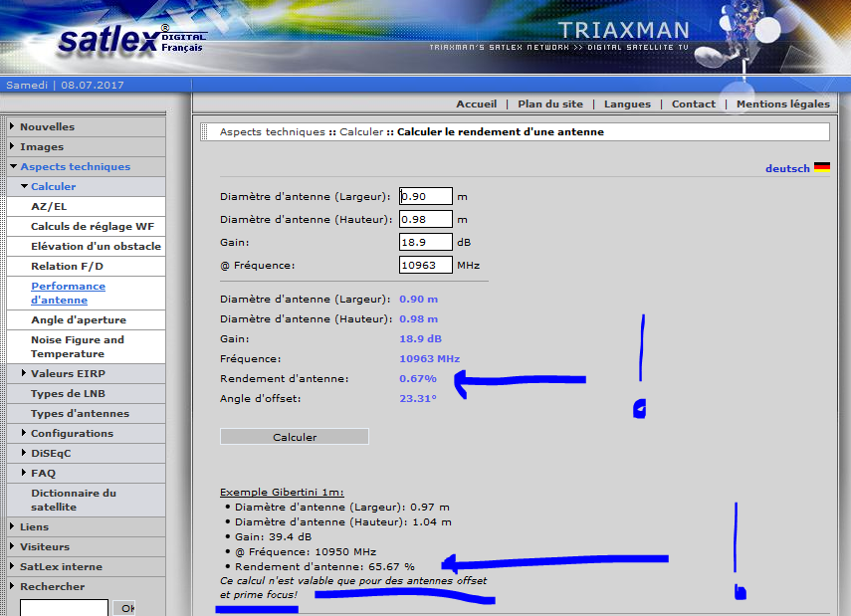Expand the DiSEqC sidebar item
Viewport: 851px width, 616px height.
coord(50,453)
